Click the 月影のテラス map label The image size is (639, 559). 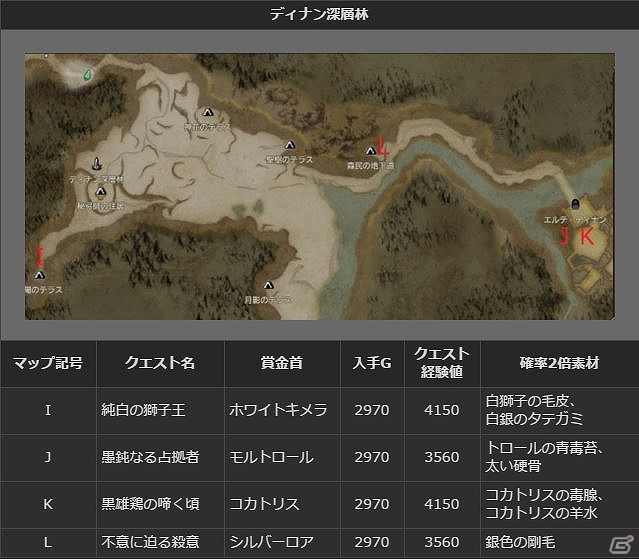(x=268, y=299)
